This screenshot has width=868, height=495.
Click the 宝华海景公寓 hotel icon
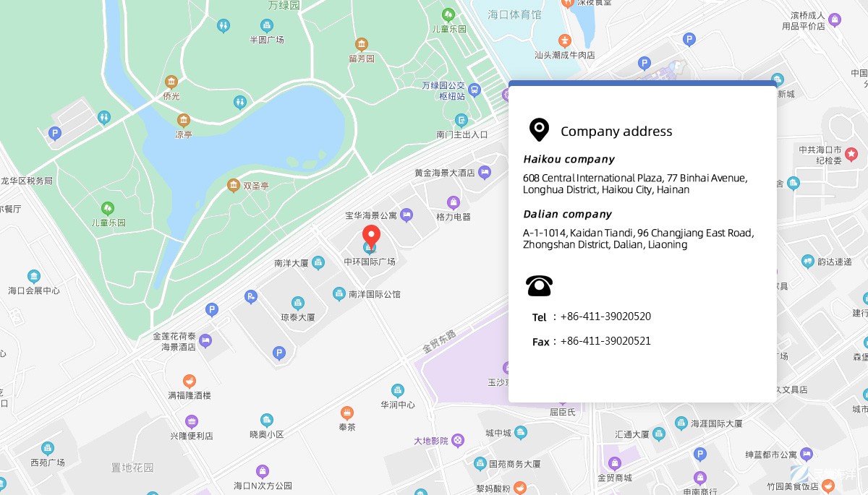407,215
